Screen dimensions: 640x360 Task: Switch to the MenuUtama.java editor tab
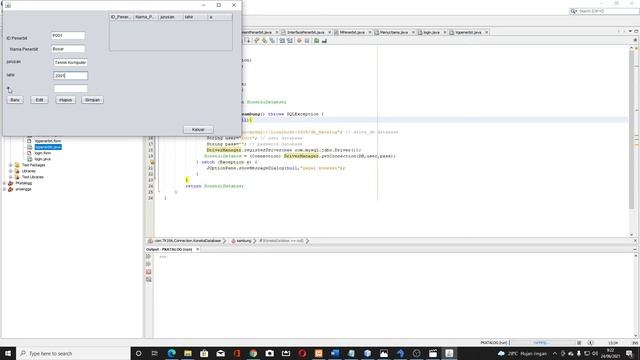[393, 32]
